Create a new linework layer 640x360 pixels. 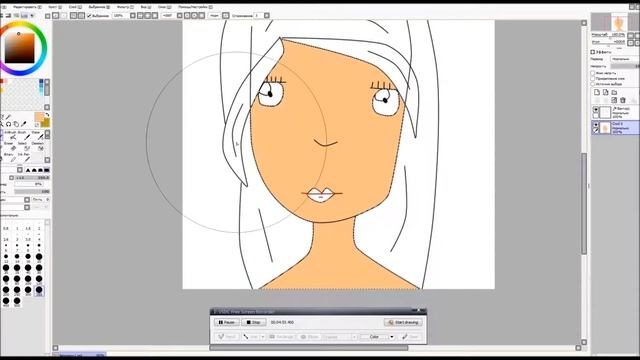(x=605, y=92)
